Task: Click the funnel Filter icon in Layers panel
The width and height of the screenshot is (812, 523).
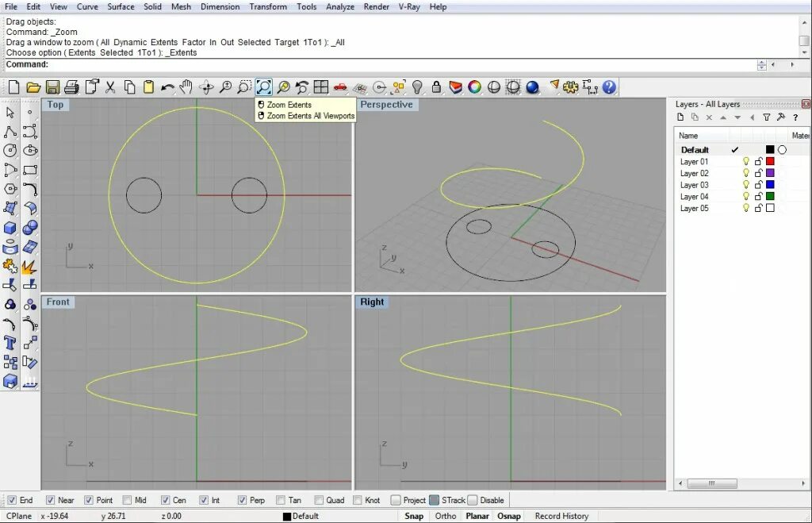Action: click(767, 117)
